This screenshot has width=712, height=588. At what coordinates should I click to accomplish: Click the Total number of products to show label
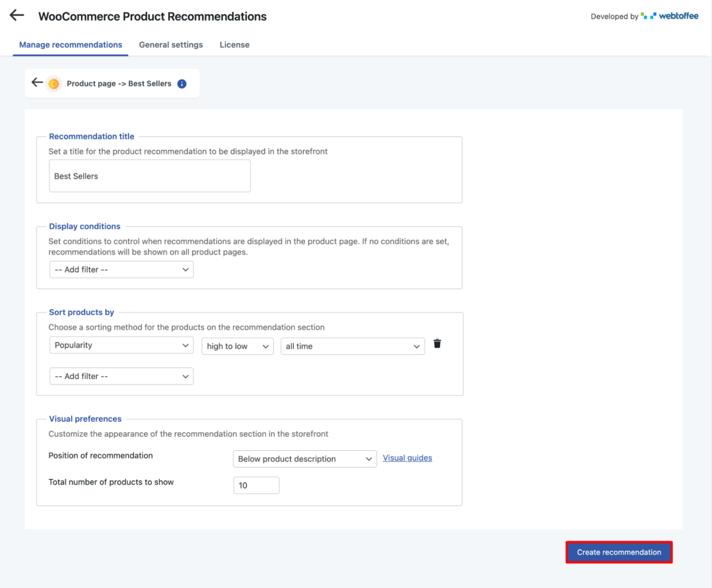click(111, 482)
